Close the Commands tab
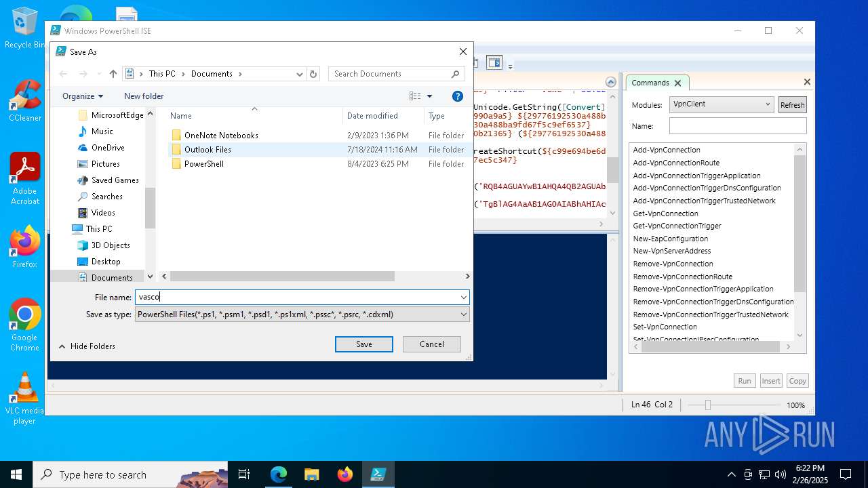The width and height of the screenshot is (868, 488). pyautogui.click(x=677, y=83)
